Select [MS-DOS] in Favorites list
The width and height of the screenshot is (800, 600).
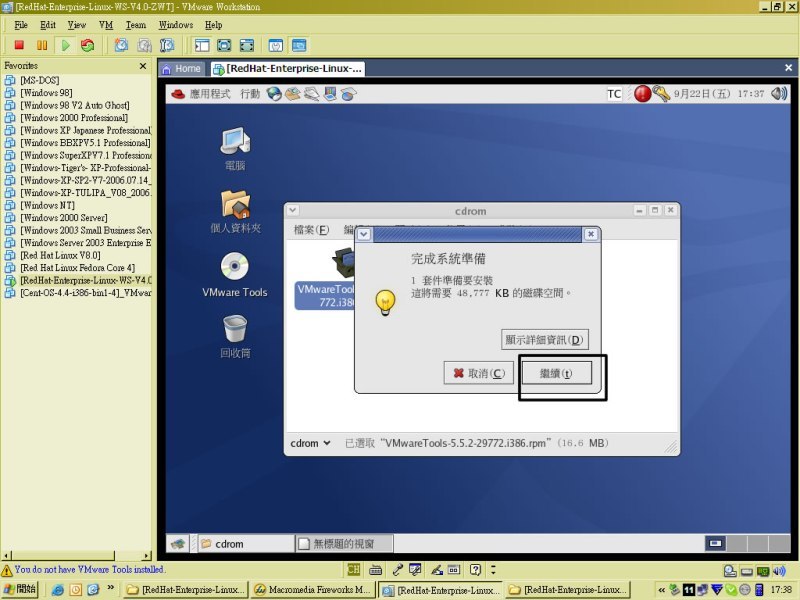(x=40, y=80)
